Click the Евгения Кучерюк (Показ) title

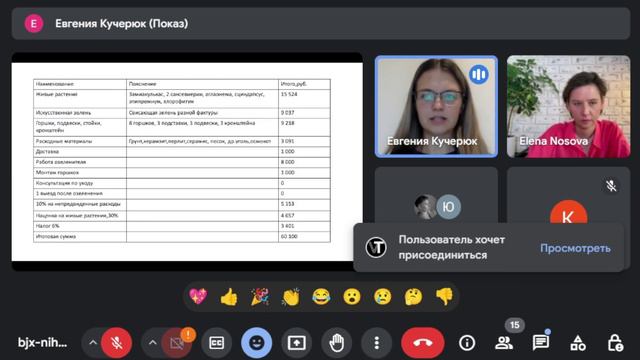click(x=122, y=23)
